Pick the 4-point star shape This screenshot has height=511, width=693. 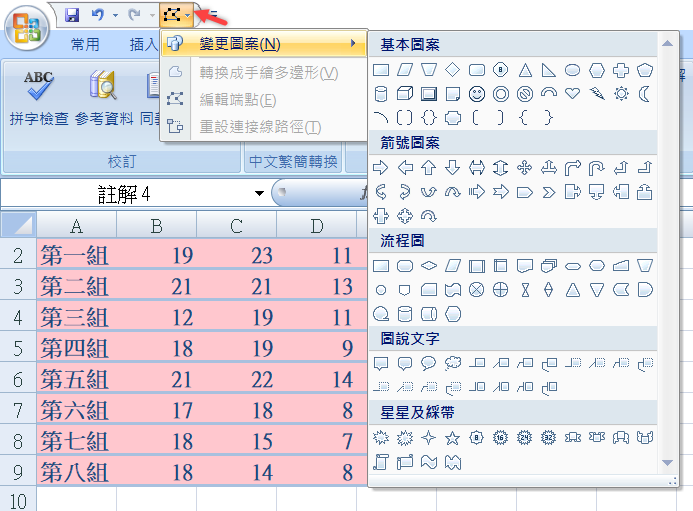429,438
